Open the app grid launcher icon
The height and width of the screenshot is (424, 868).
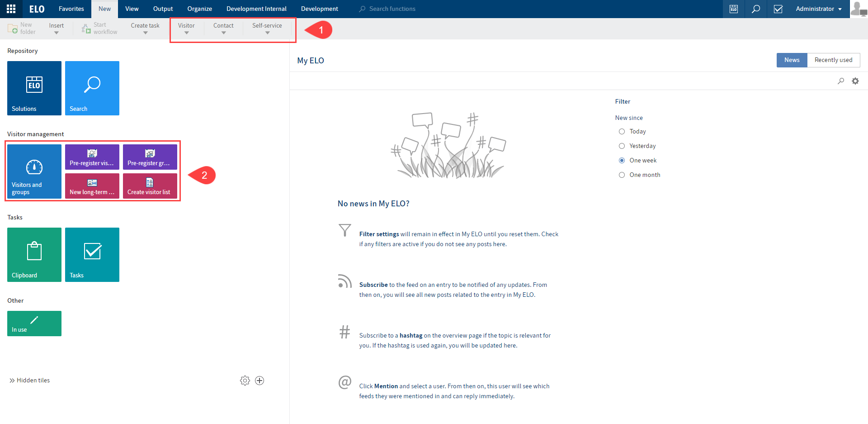[x=11, y=9]
